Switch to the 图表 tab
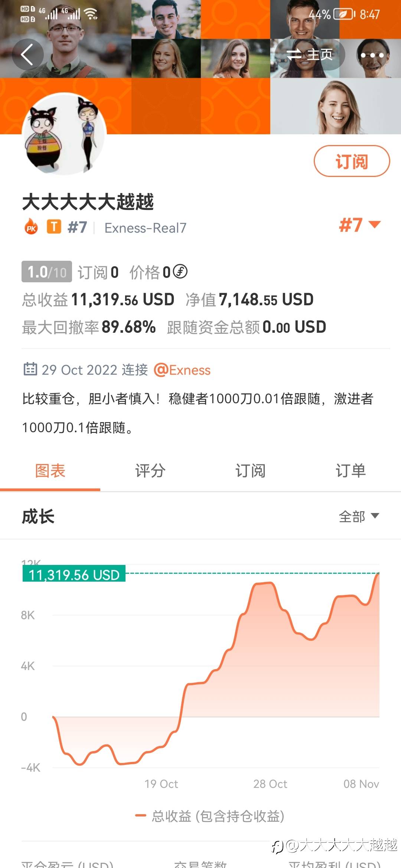401x868 pixels. (x=50, y=471)
